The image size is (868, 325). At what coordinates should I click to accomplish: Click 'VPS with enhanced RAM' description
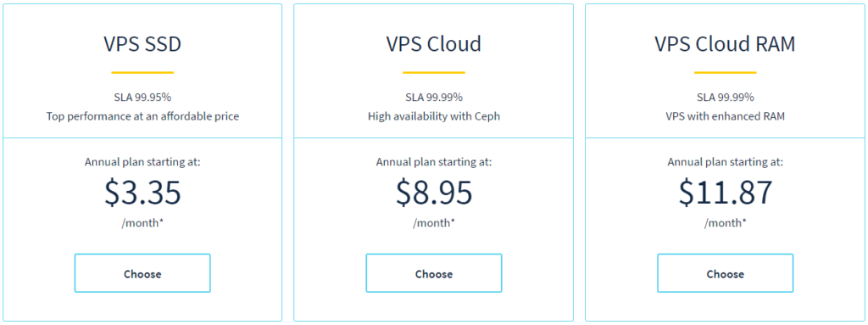(x=726, y=116)
